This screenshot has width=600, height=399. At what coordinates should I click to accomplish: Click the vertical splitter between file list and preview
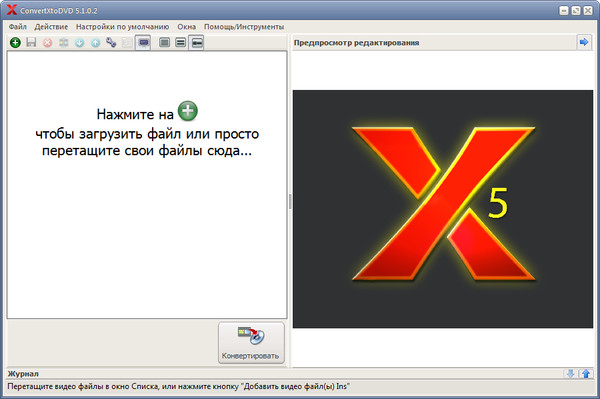[290, 202]
